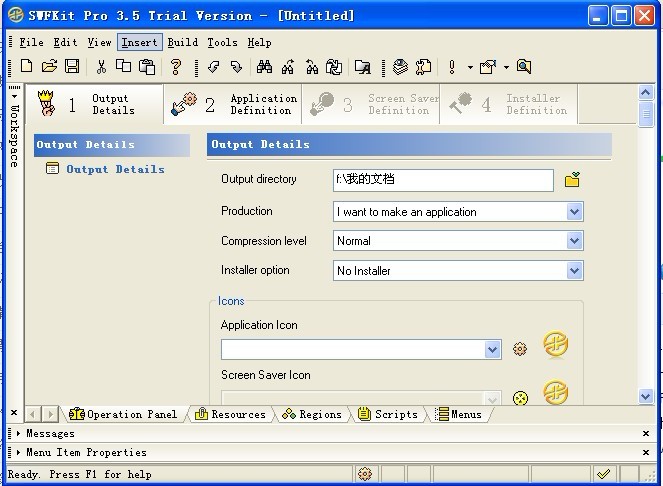Open the Build menu
This screenshot has width=663, height=486.
coord(183,42)
